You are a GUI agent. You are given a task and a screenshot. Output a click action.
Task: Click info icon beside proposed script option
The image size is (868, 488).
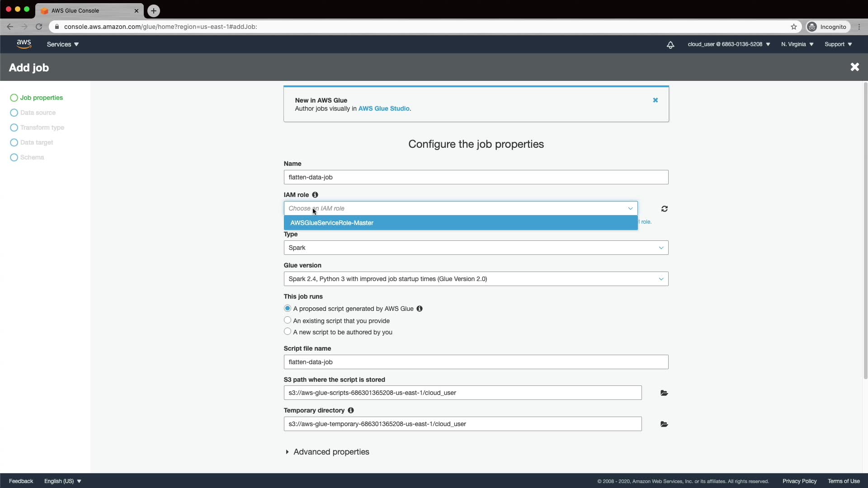[x=420, y=309]
